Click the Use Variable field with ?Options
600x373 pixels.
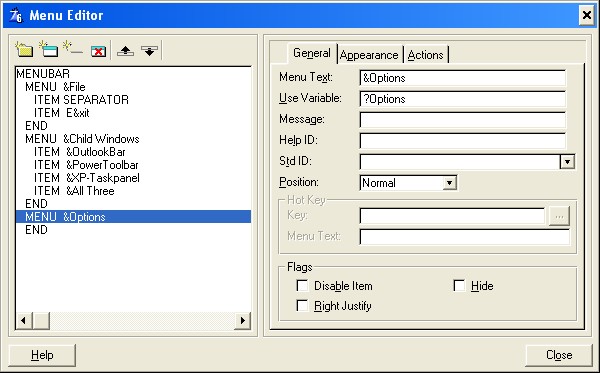tap(462, 99)
